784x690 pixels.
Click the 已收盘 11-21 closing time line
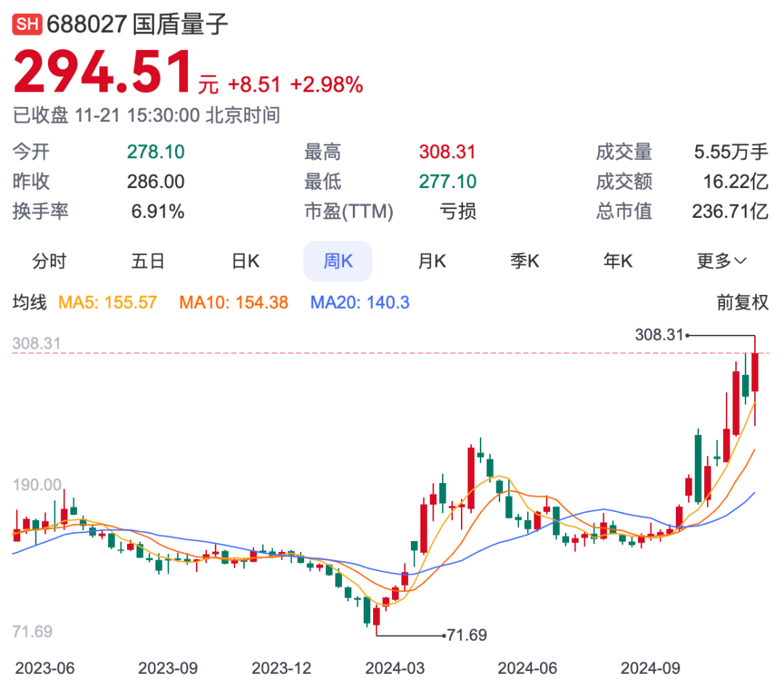point(146,115)
